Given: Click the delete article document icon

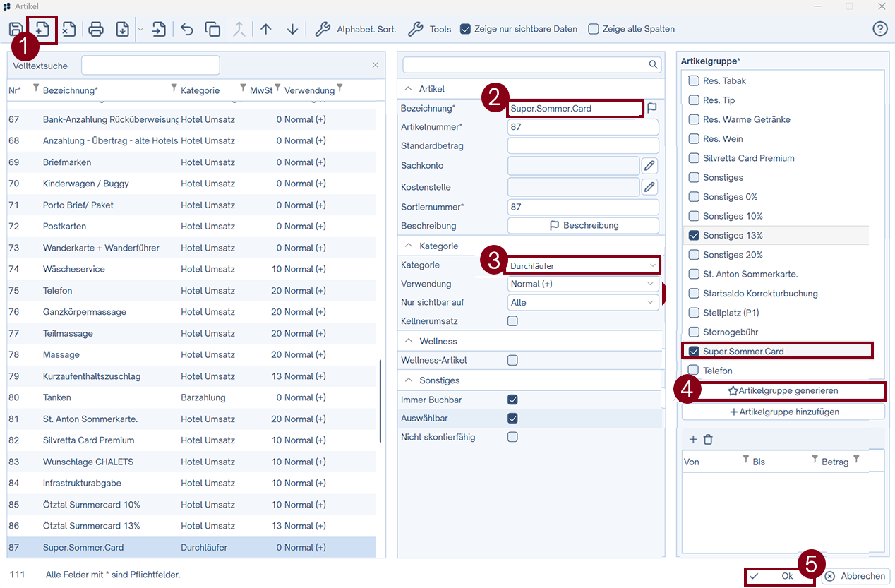Looking at the screenshot, I should tap(68, 29).
